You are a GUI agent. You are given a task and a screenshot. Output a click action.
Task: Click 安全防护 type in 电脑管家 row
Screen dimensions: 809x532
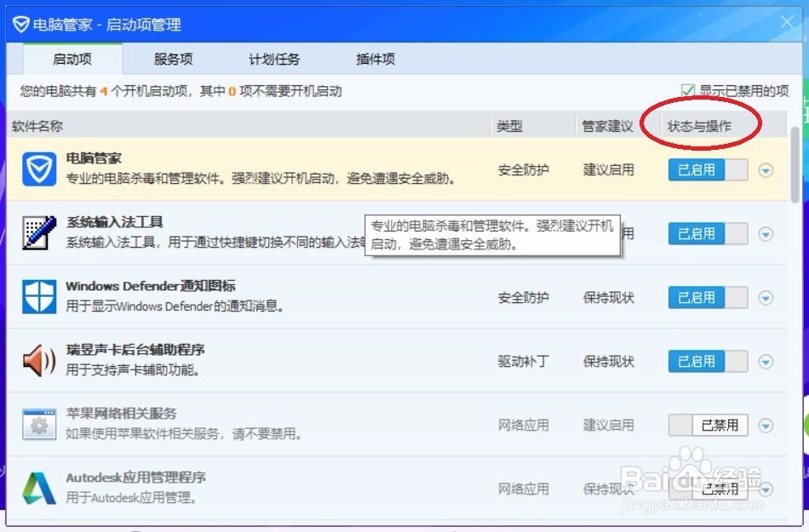click(523, 170)
